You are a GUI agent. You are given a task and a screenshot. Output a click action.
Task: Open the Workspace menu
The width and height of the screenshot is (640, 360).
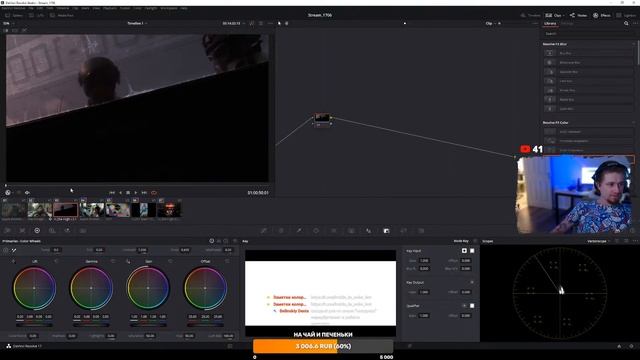click(169, 8)
